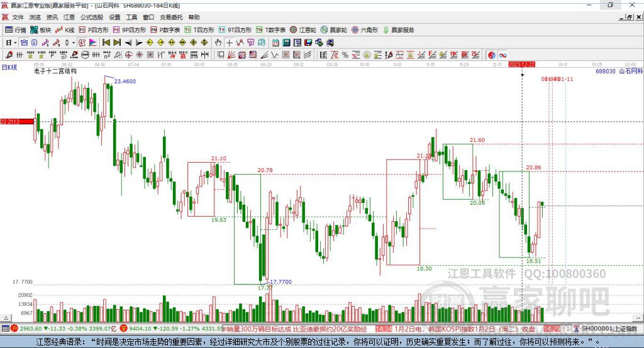Screen dimensions: 644x348
Task: Open the 9T四方形 tool
Action: pos(235,30)
